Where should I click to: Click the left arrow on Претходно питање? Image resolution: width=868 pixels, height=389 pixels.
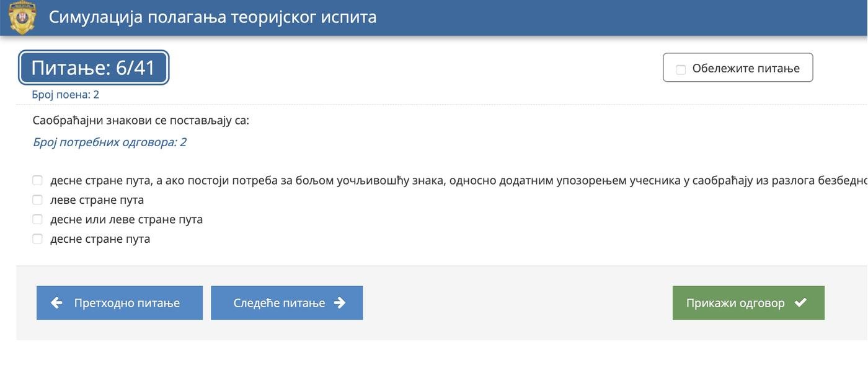[56, 302]
